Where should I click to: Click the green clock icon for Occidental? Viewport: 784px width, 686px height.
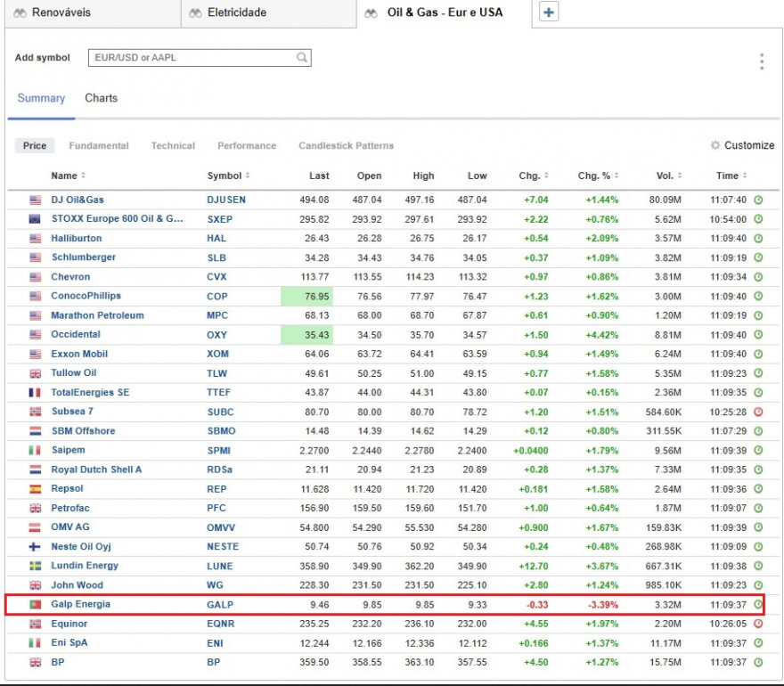click(x=758, y=334)
